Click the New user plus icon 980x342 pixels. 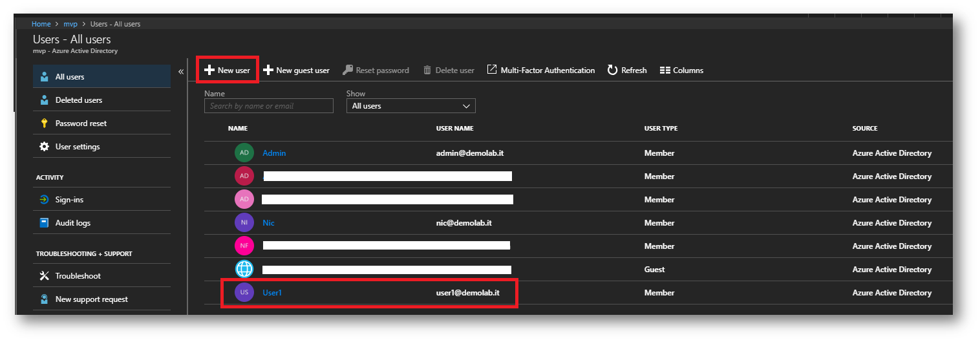point(209,70)
